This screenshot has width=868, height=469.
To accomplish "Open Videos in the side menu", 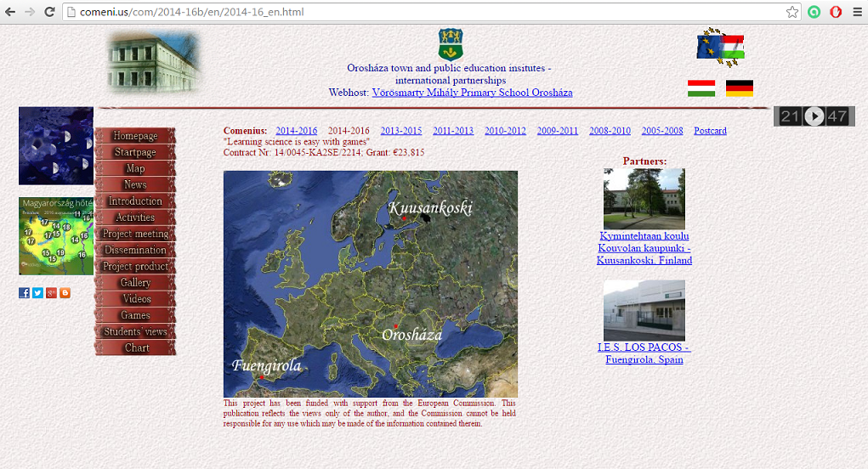I will click(x=136, y=299).
